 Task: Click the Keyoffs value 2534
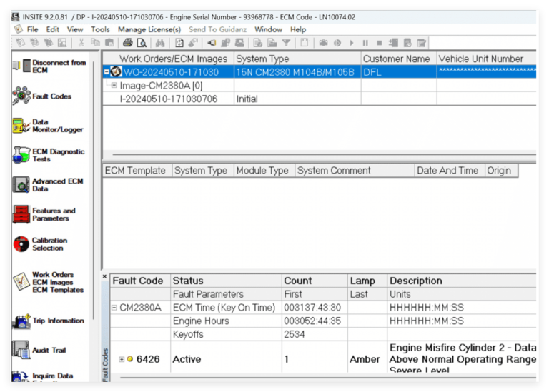coord(294,334)
